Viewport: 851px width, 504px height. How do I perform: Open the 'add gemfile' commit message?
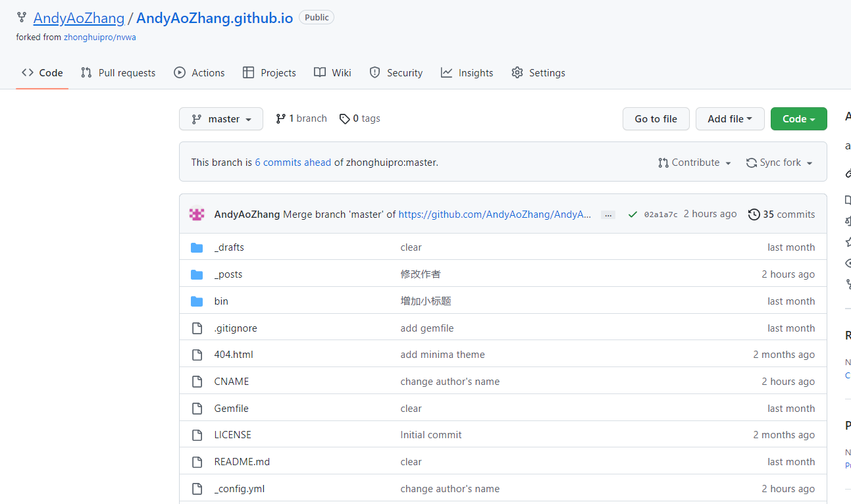[x=427, y=328]
